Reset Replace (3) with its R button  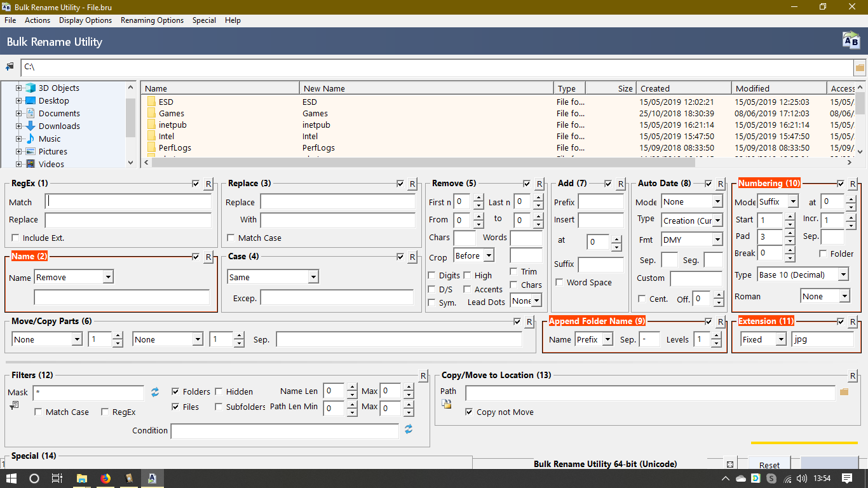[412, 184]
